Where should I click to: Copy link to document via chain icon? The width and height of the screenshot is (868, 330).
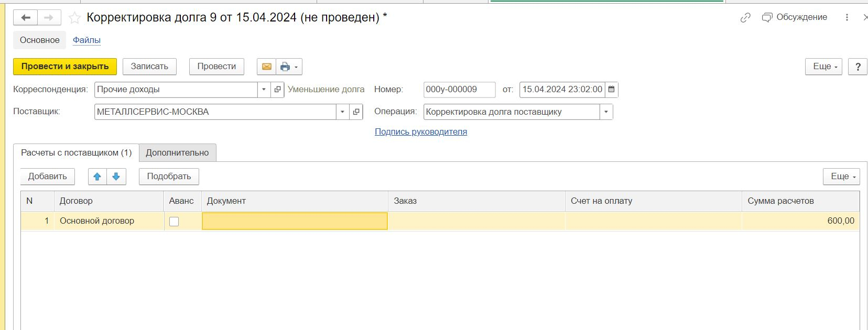pos(745,18)
